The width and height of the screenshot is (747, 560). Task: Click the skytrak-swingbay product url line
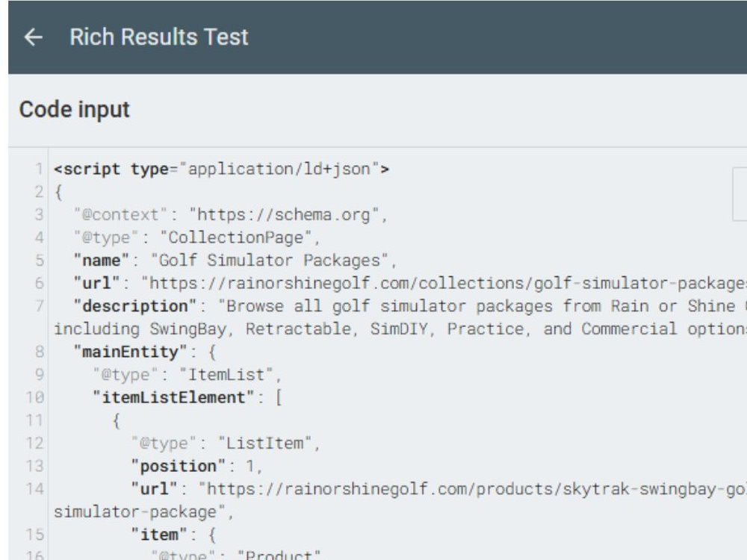coord(438,489)
